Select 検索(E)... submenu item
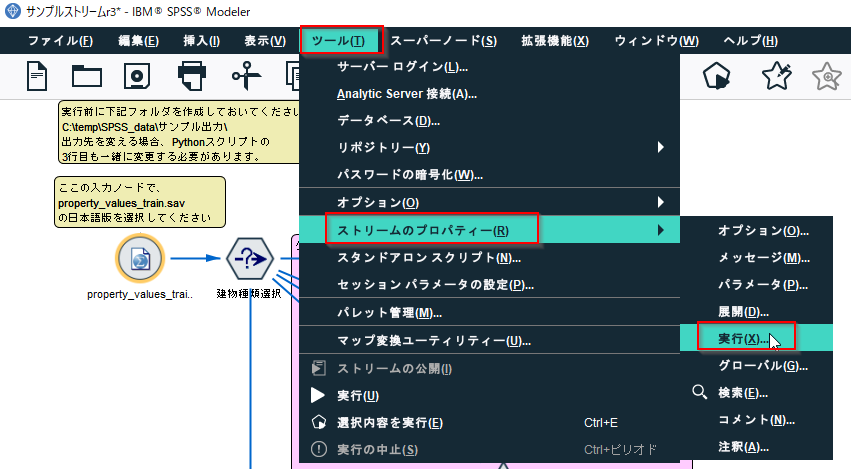 (756, 392)
